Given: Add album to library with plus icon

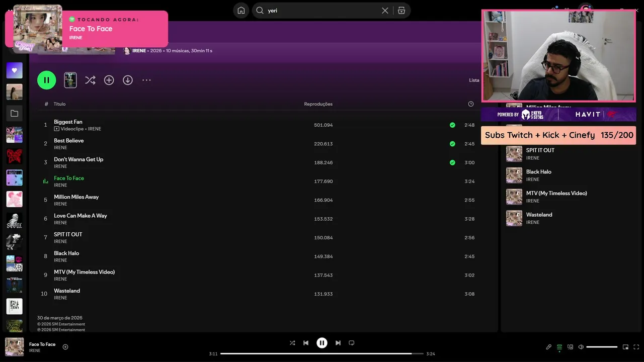Looking at the screenshot, I should click(x=109, y=80).
